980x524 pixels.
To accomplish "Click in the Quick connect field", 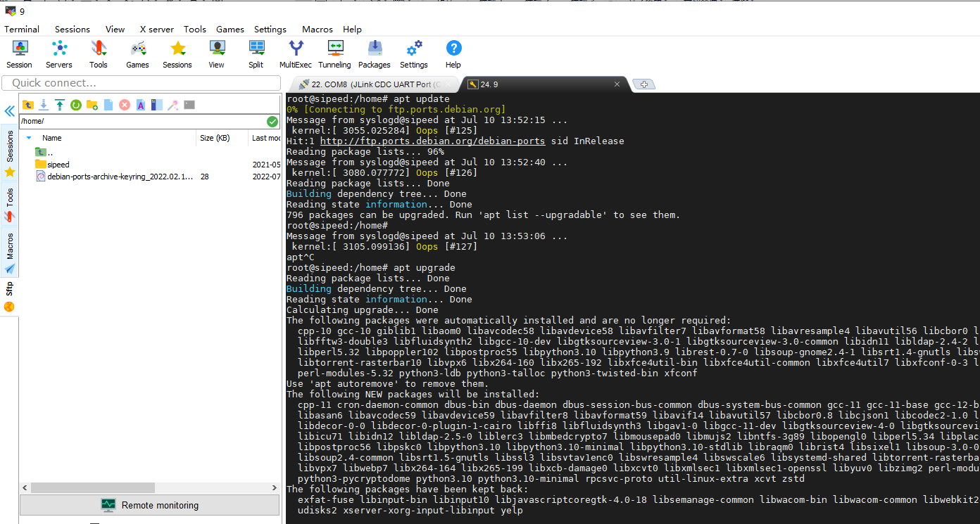I will 141,83.
